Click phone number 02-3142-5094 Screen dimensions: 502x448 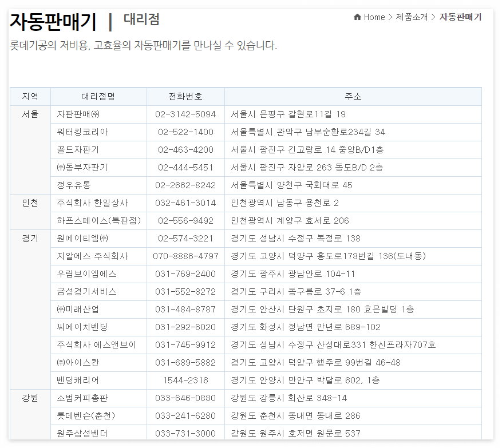click(185, 114)
